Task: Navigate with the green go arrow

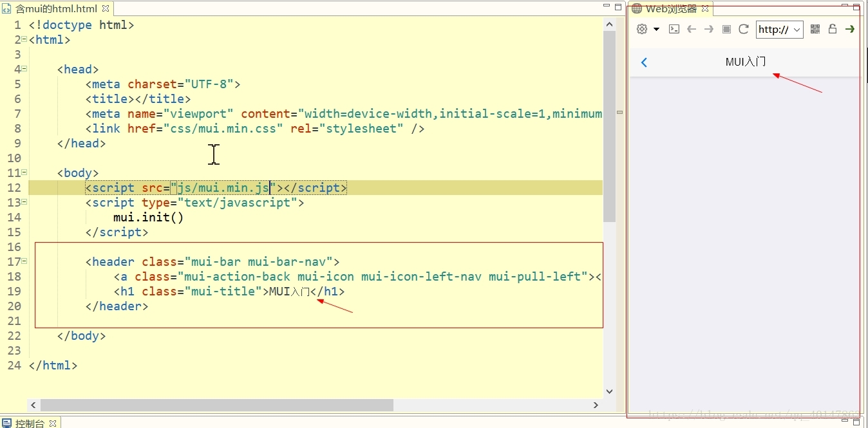Action: (x=850, y=29)
